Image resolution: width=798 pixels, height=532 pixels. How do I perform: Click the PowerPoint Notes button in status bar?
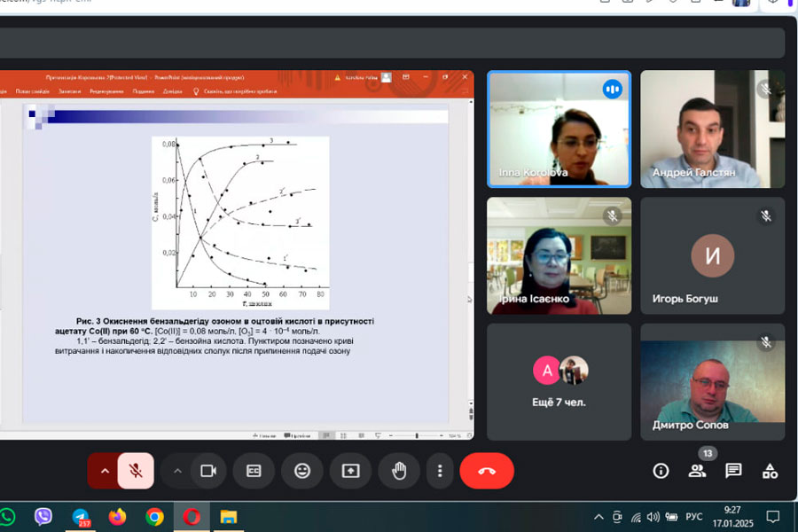pos(264,435)
